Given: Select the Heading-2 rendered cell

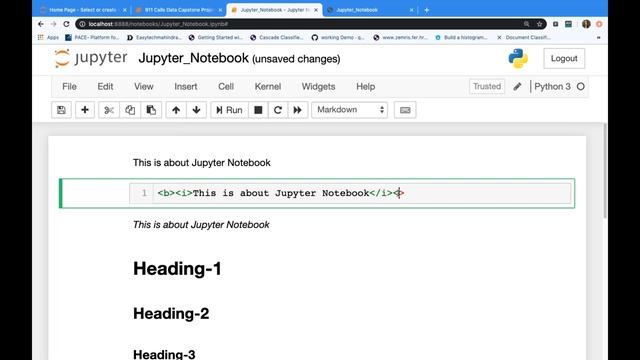Looking at the screenshot, I should click(171, 313).
